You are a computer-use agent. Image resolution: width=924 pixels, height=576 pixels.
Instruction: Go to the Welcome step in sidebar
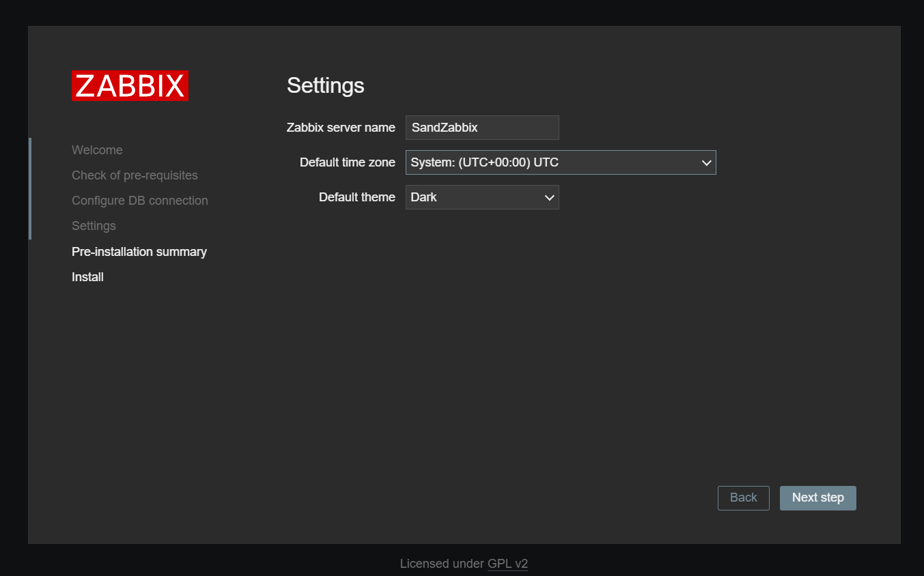(x=97, y=150)
